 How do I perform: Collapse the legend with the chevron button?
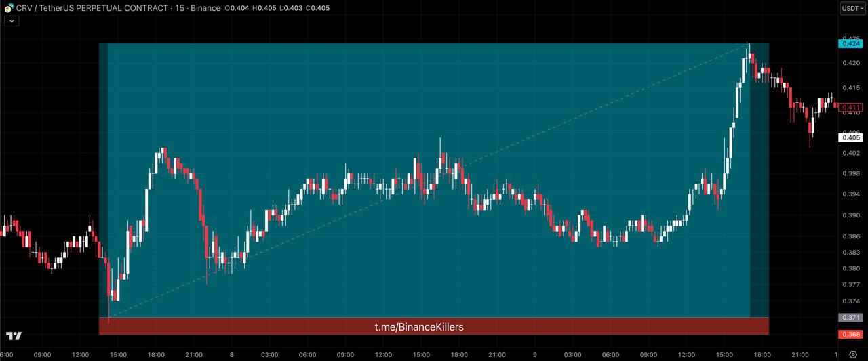[12, 21]
